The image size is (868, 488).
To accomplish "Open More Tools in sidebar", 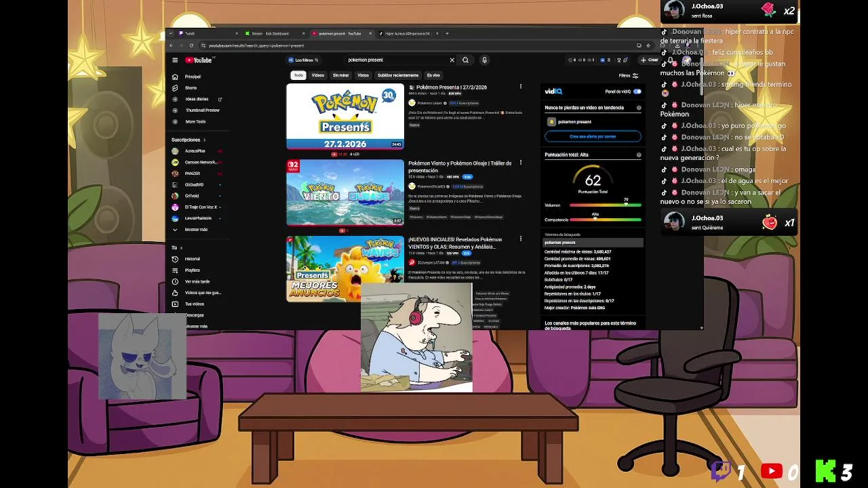I will 195,121.
